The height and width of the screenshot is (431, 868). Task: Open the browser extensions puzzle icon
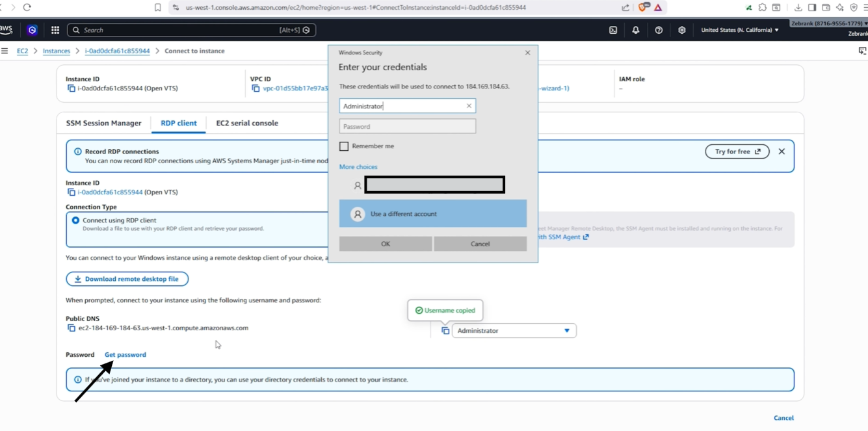tap(763, 8)
